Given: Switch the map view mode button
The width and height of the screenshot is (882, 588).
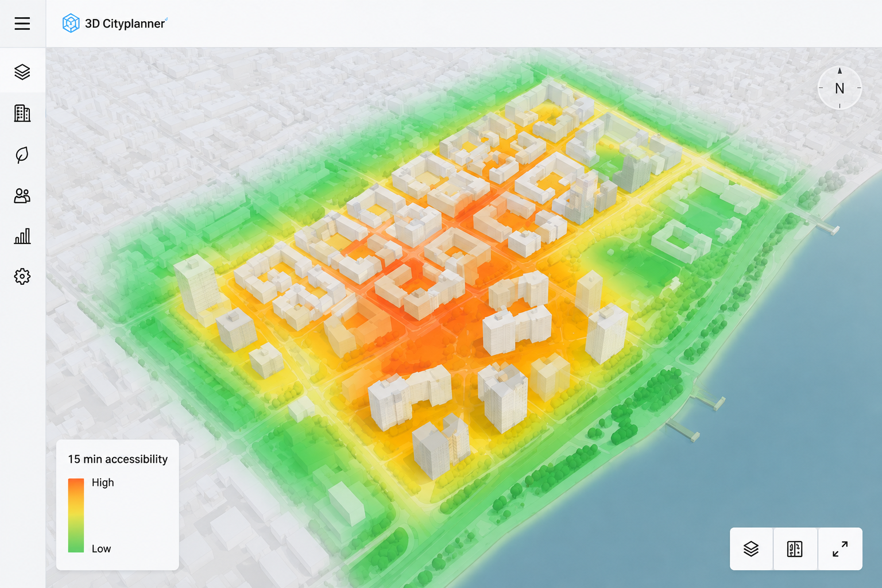Looking at the screenshot, I should (x=795, y=549).
